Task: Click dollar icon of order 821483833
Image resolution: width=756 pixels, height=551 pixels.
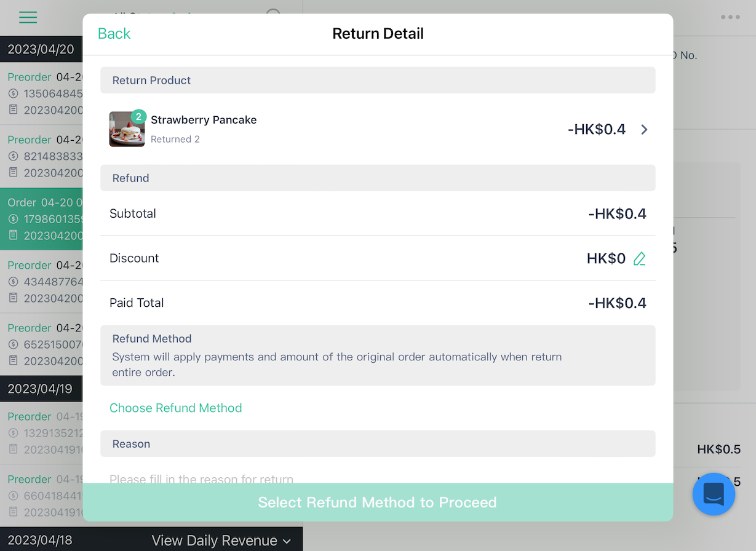Action: point(14,157)
